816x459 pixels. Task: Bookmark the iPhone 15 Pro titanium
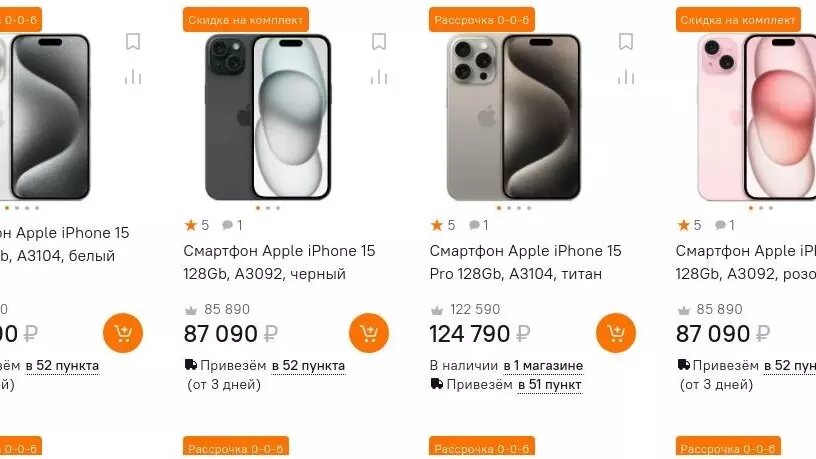click(626, 41)
